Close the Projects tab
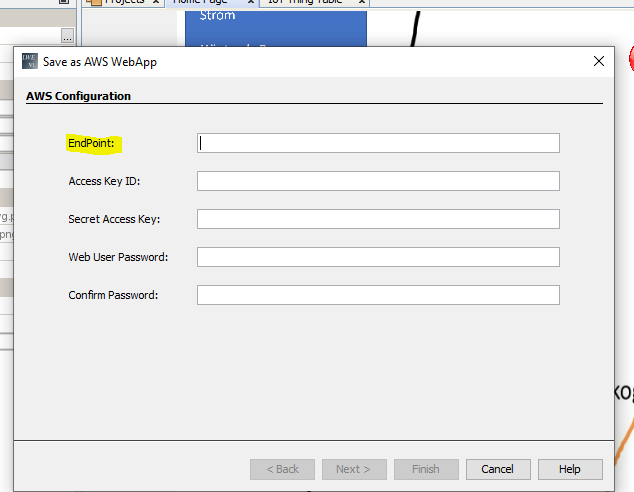This screenshot has height=492, width=634. [156, 2]
